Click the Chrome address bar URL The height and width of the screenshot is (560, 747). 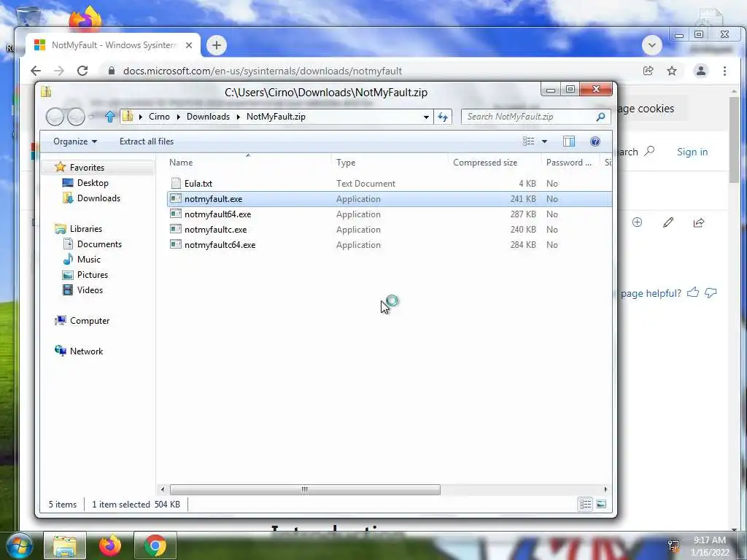pyautogui.click(x=263, y=71)
